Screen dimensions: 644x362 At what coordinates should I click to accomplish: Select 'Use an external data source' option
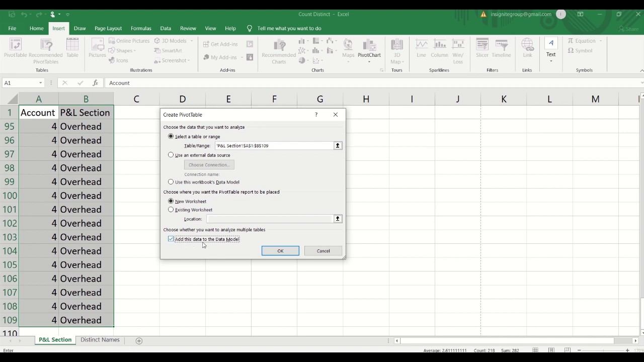171,155
